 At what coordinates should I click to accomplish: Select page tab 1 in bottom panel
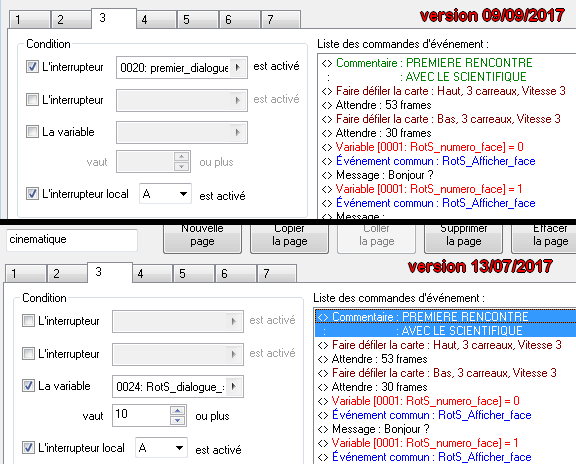(26, 274)
